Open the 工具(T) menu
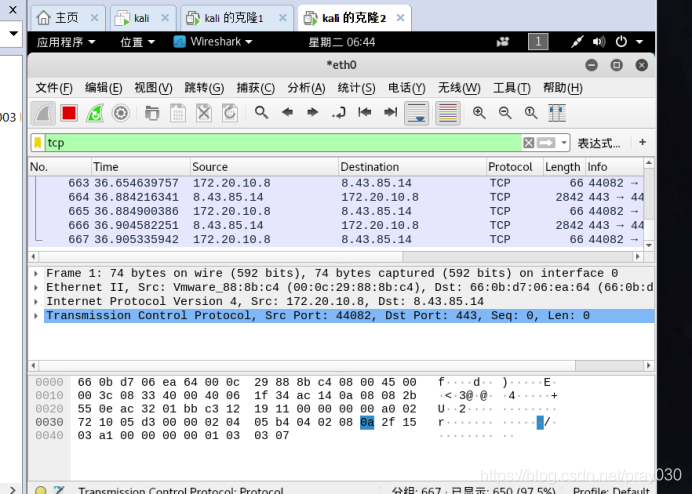 pos(512,88)
